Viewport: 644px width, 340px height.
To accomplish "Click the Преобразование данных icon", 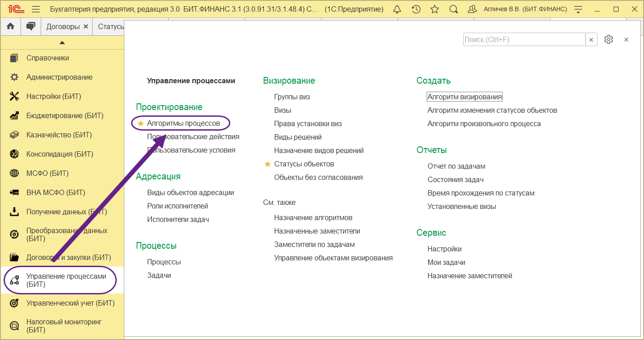I will click(14, 235).
